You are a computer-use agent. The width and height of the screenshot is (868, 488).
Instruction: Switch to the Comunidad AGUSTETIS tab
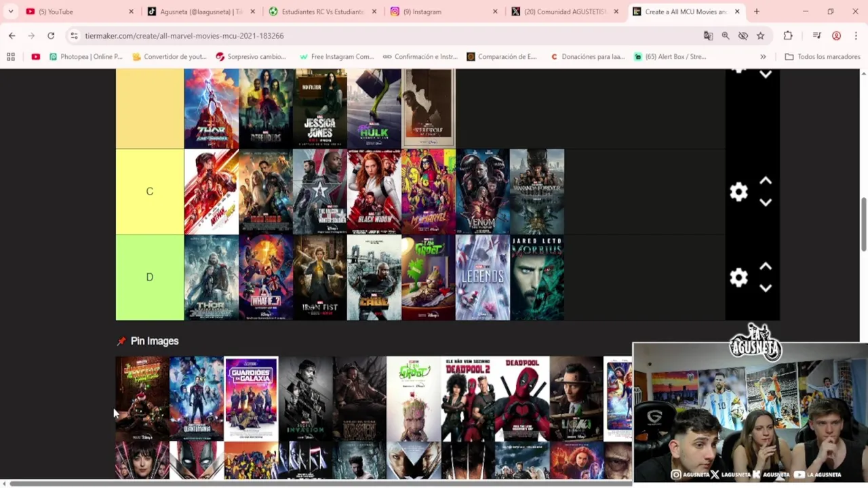[x=566, y=12]
